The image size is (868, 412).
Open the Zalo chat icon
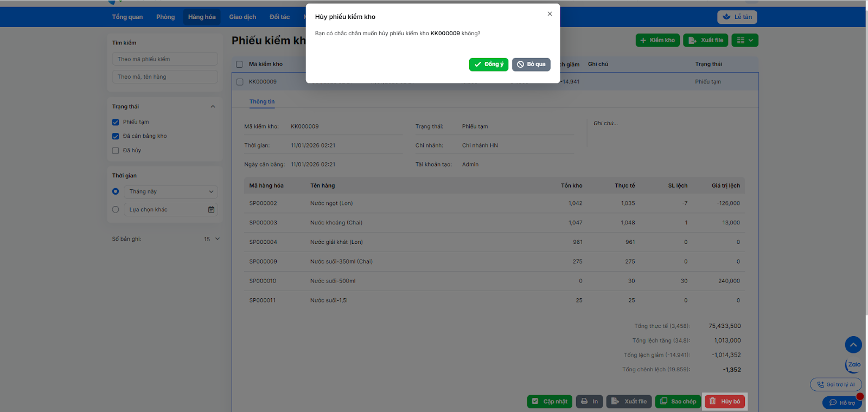pyautogui.click(x=853, y=365)
